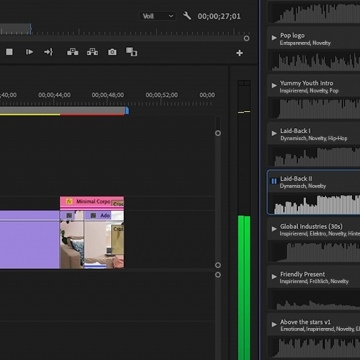Viewport: 360px width, 360px height.
Task: Seek within the Laid-Back II waveform
Action: 314,204
